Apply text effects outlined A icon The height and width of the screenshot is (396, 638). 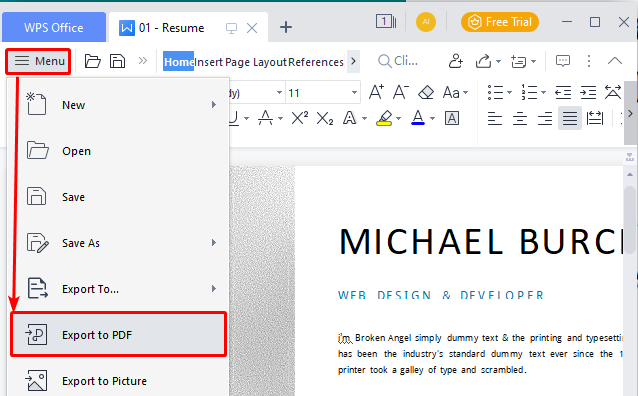pos(350,118)
